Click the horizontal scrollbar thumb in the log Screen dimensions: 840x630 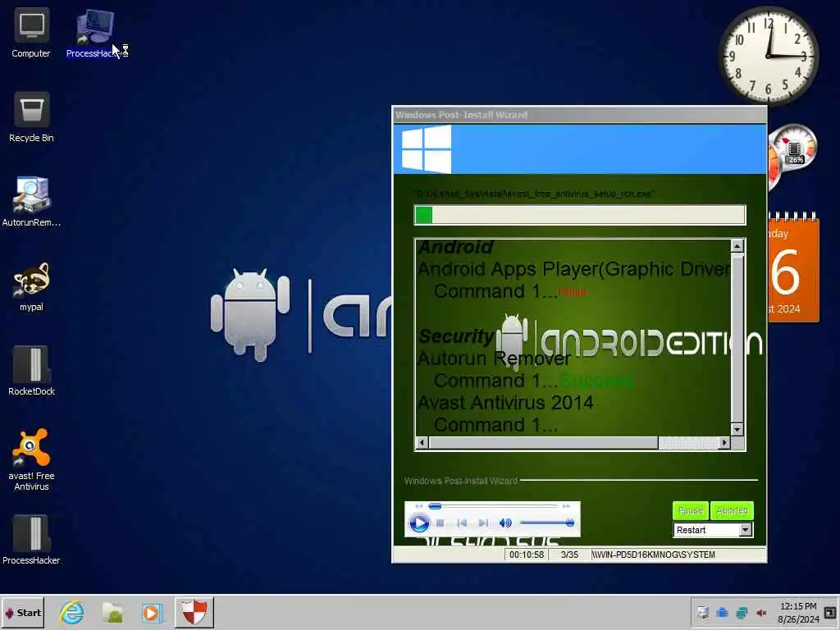543,442
